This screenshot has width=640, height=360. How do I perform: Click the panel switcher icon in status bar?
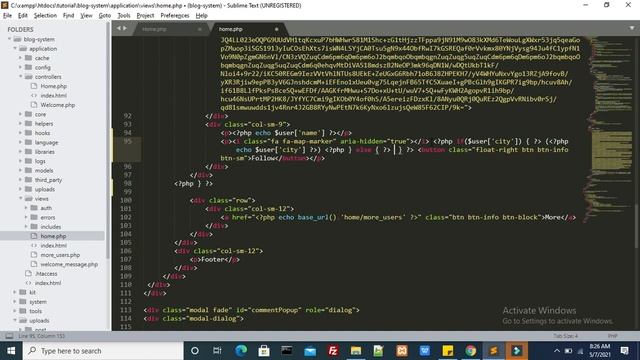(x=9, y=336)
